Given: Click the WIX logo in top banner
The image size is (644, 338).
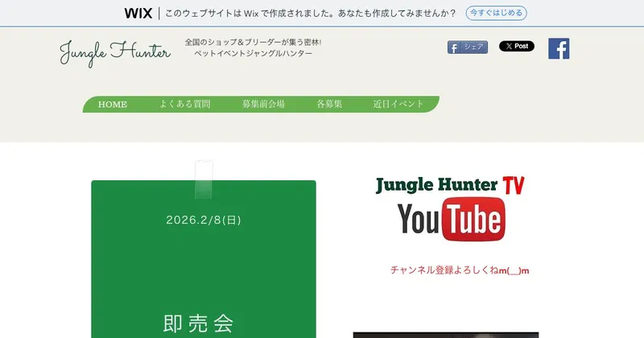Looking at the screenshot, I should coord(138,13).
